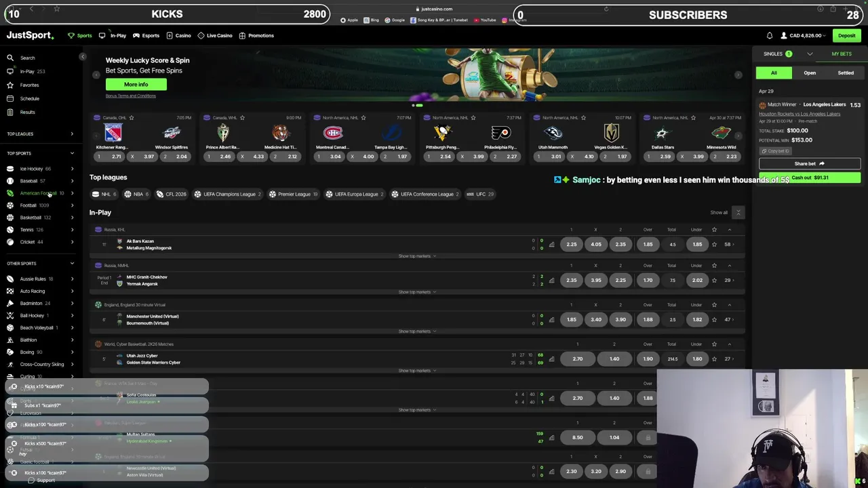Open the Search icon in sidebar

pyautogui.click(x=10, y=58)
